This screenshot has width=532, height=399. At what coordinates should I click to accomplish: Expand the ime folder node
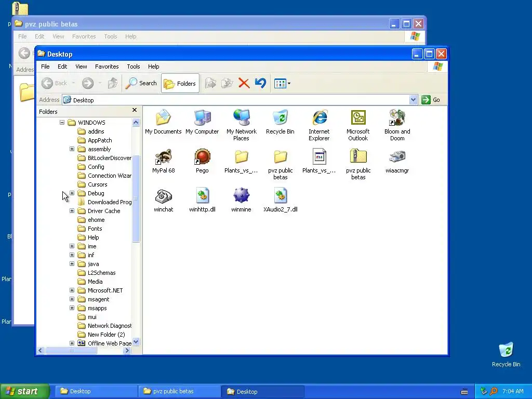(72, 246)
